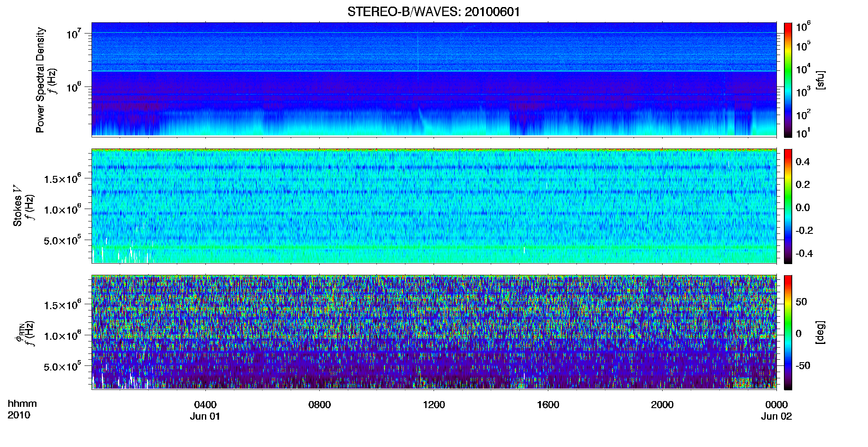This screenshot has width=868, height=447.
Task: Click the 2000 time tick label
Action: point(662,404)
